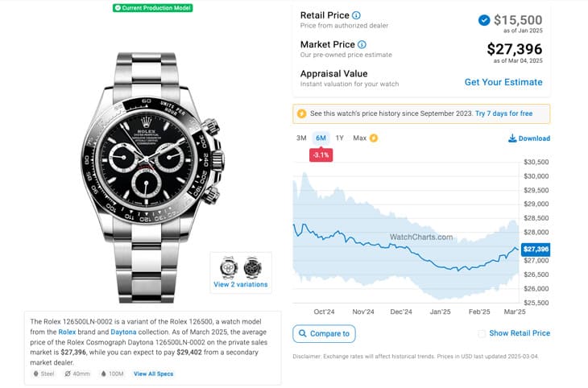The width and height of the screenshot is (588, 388).
Task: Open Get Your Estimate link
Action: [503, 82]
